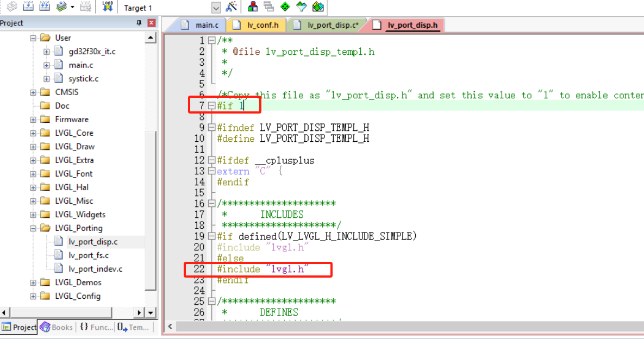Click the project tree scroll up arrow
644x339 pixels.
click(x=151, y=38)
